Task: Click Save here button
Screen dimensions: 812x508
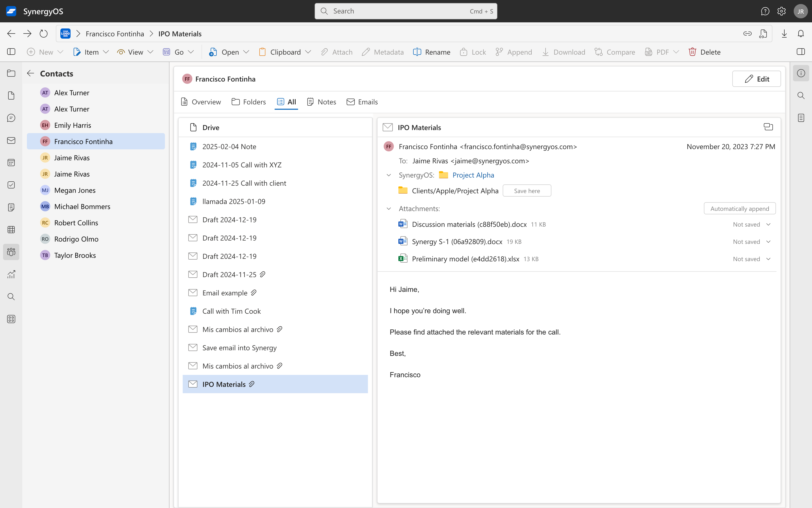Action: 527,191
